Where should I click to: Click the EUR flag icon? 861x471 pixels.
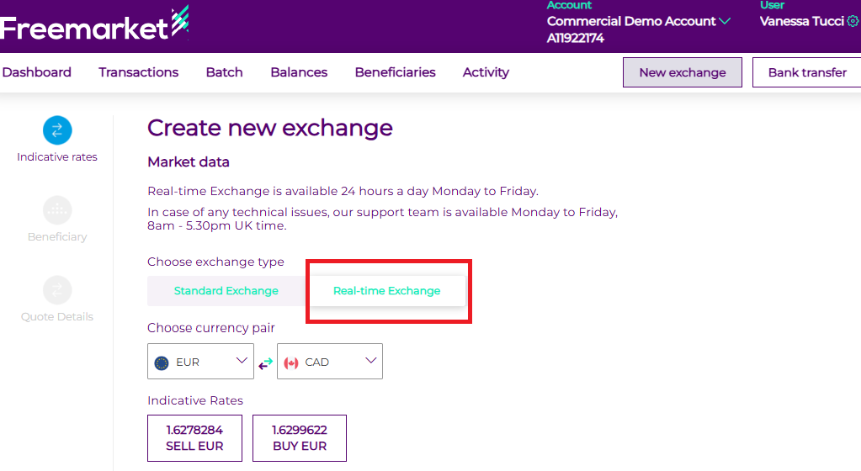coord(162,363)
